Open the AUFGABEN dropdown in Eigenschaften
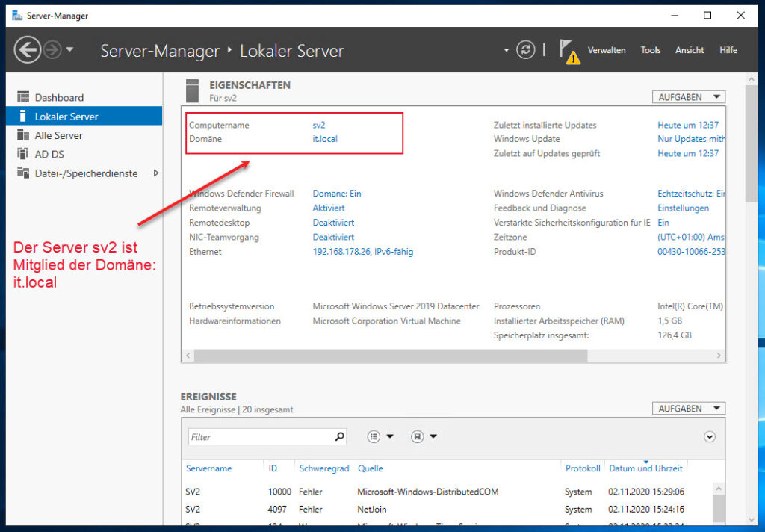 coord(688,97)
